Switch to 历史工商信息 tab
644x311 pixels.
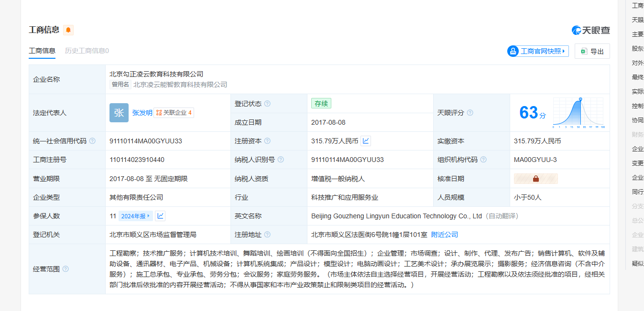click(87, 51)
